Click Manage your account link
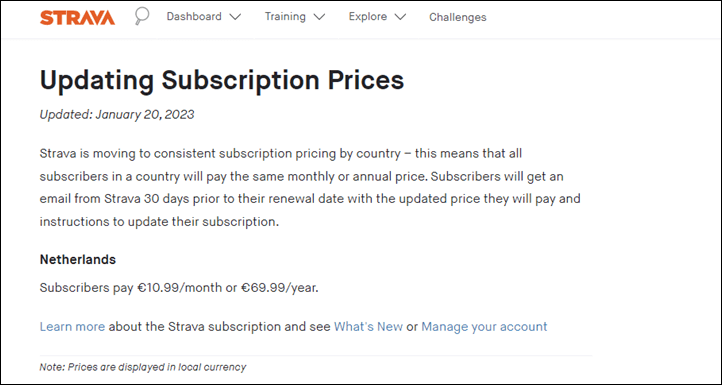722x385 pixels. click(484, 327)
